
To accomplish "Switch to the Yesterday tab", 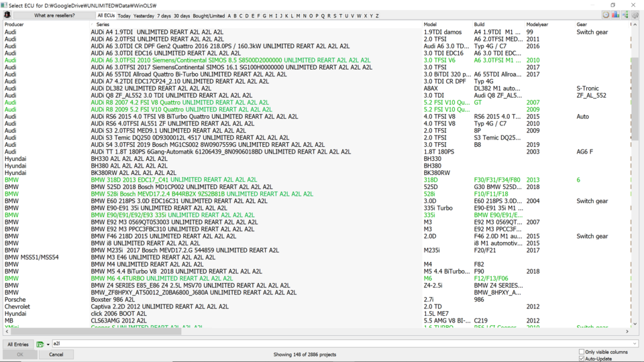I will [x=144, y=15].
